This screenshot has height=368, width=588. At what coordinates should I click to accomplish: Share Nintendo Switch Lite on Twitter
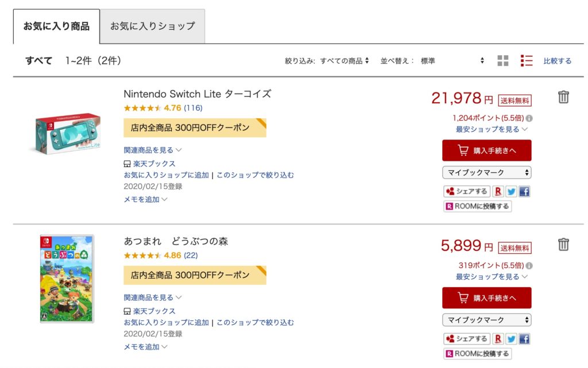[511, 191]
